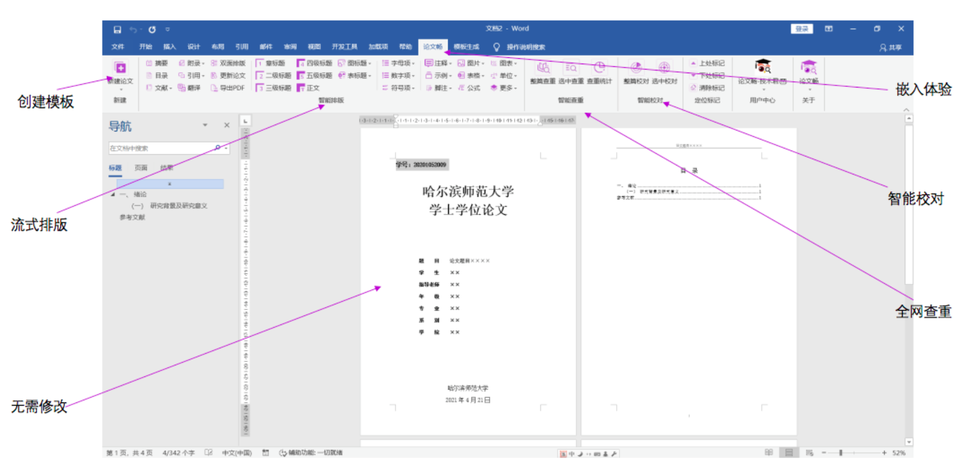Click the 新建论文 (New Thesis) icon
980x474 pixels.
coord(120,68)
